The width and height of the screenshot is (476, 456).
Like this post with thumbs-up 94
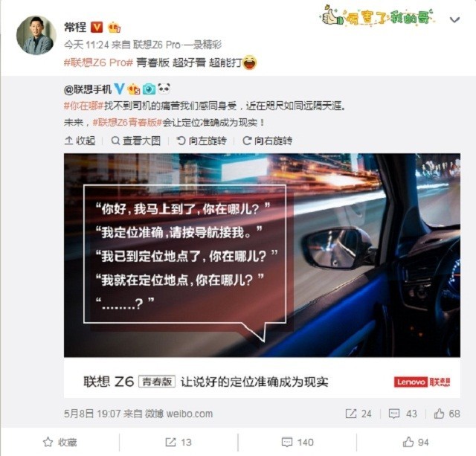[x=416, y=442]
